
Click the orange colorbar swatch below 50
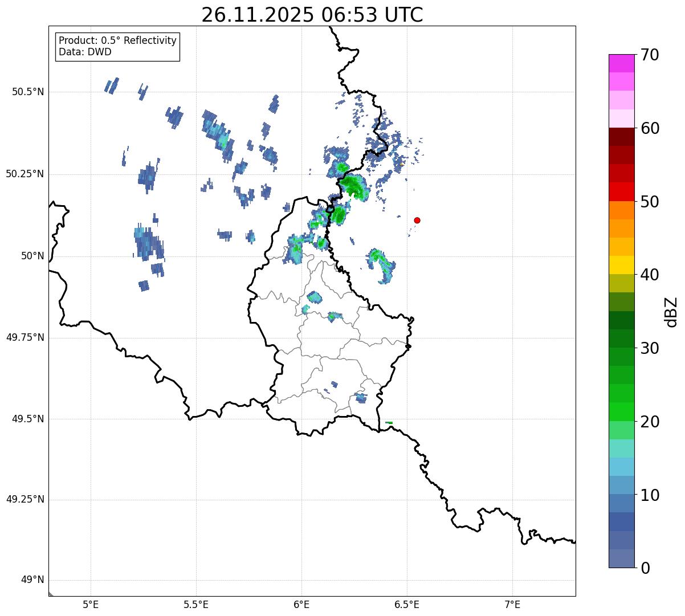[621, 210]
